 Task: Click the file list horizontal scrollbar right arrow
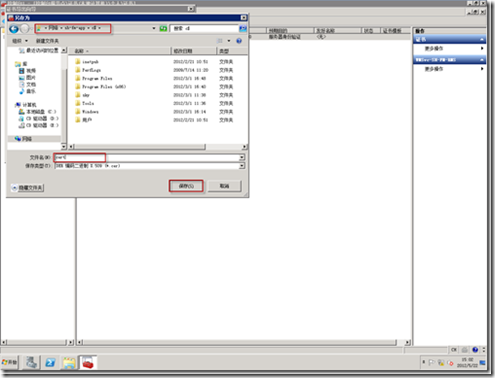(244, 147)
